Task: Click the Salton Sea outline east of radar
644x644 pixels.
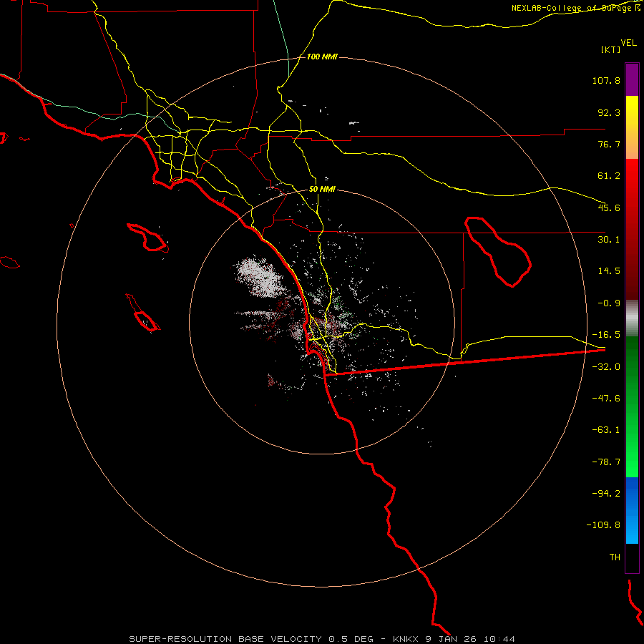Action: pyautogui.click(x=498, y=251)
